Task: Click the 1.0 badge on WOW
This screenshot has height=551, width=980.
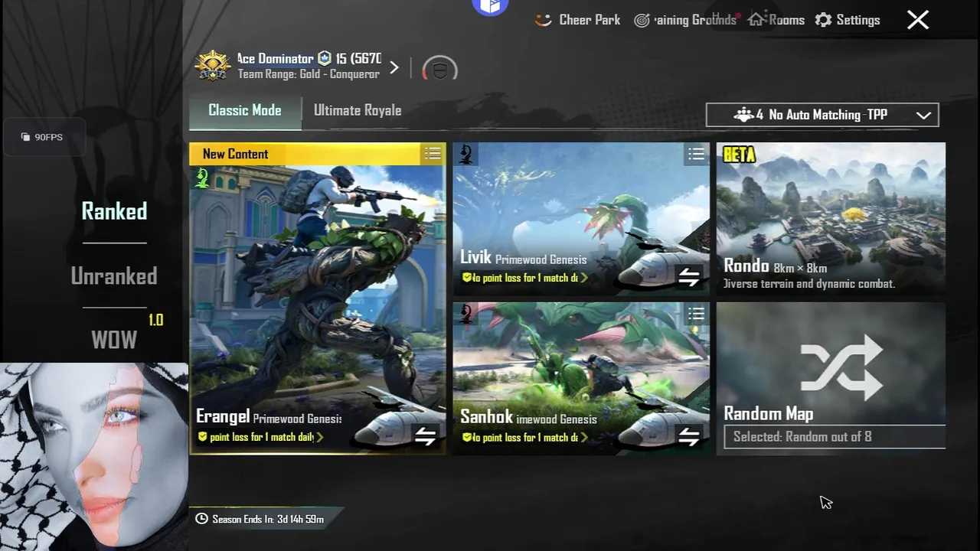Action: pos(155,320)
